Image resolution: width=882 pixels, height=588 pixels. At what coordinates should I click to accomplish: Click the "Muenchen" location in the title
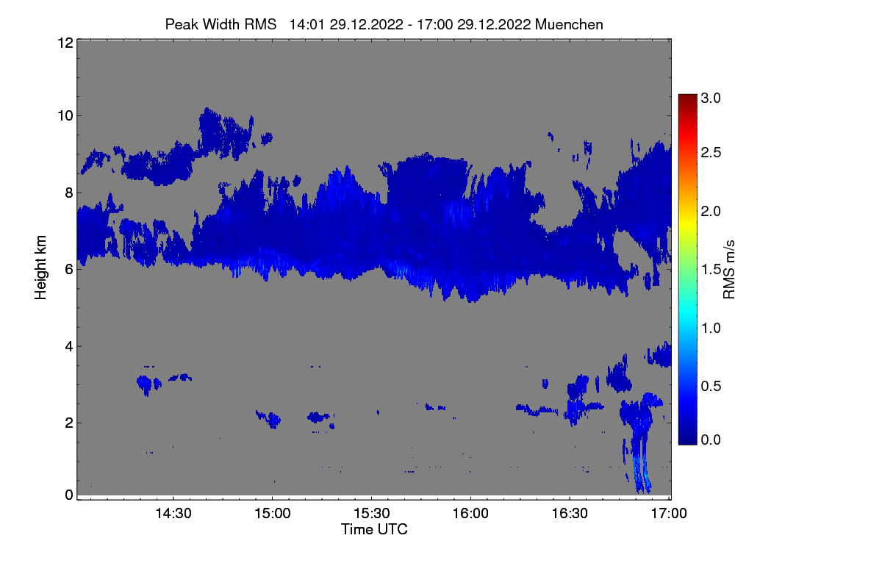click(570, 24)
